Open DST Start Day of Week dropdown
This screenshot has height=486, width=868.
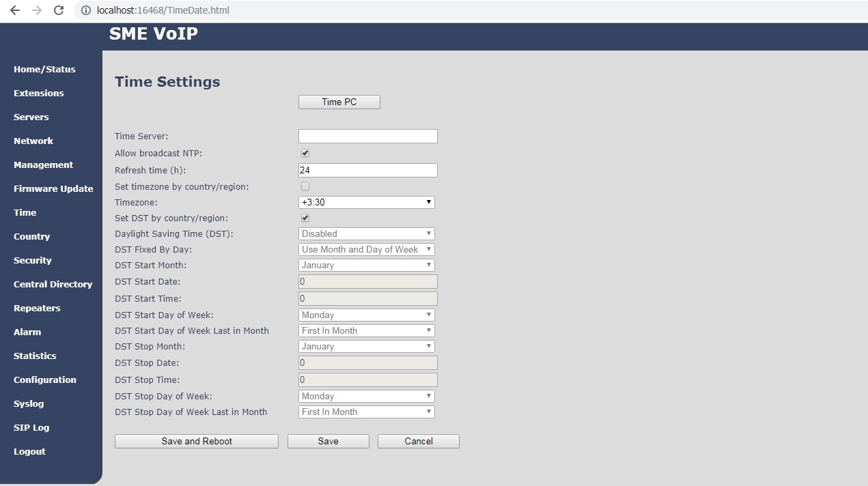click(367, 315)
